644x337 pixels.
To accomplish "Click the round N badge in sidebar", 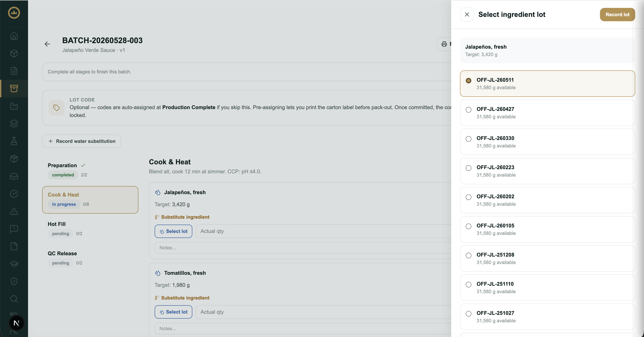I will coord(16,323).
